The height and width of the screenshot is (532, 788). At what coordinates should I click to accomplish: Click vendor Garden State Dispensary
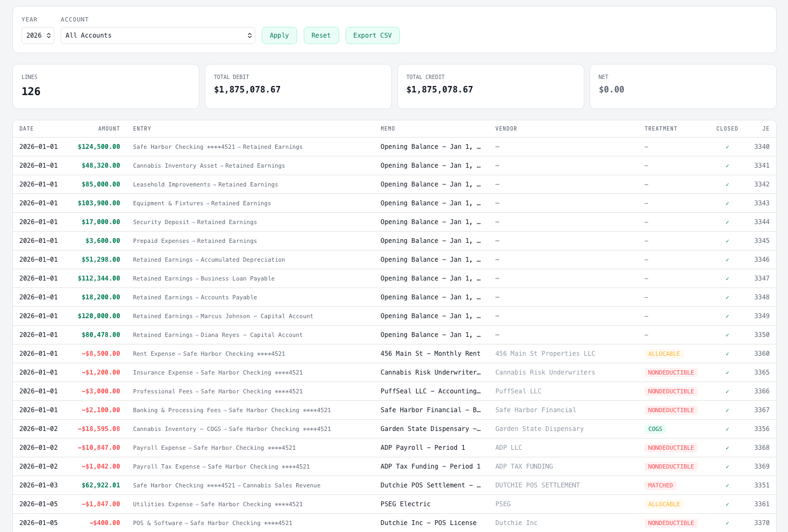click(539, 429)
